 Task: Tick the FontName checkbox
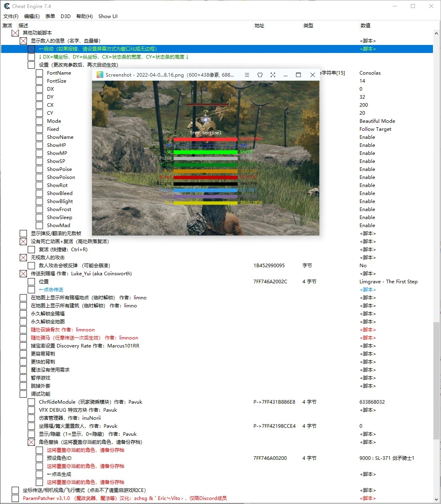pyautogui.click(x=39, y=73)
